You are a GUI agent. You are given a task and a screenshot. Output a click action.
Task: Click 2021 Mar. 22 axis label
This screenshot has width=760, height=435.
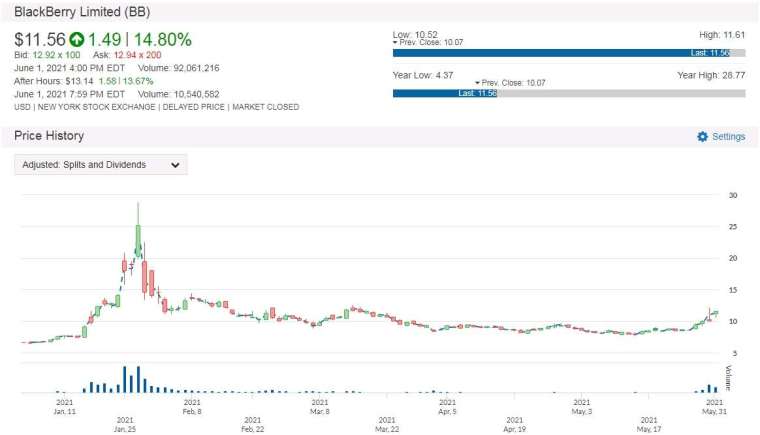pos(387,424)
